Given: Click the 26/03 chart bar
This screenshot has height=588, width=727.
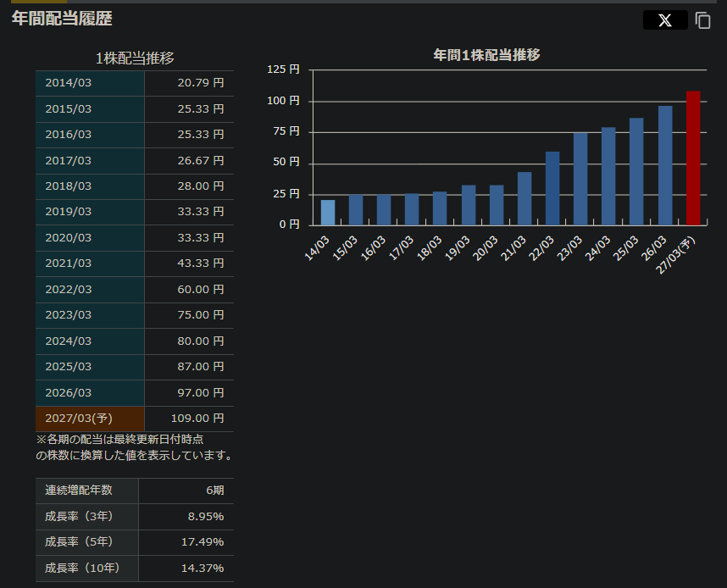Looking at the screenshot, I should (x=665, y=165).
